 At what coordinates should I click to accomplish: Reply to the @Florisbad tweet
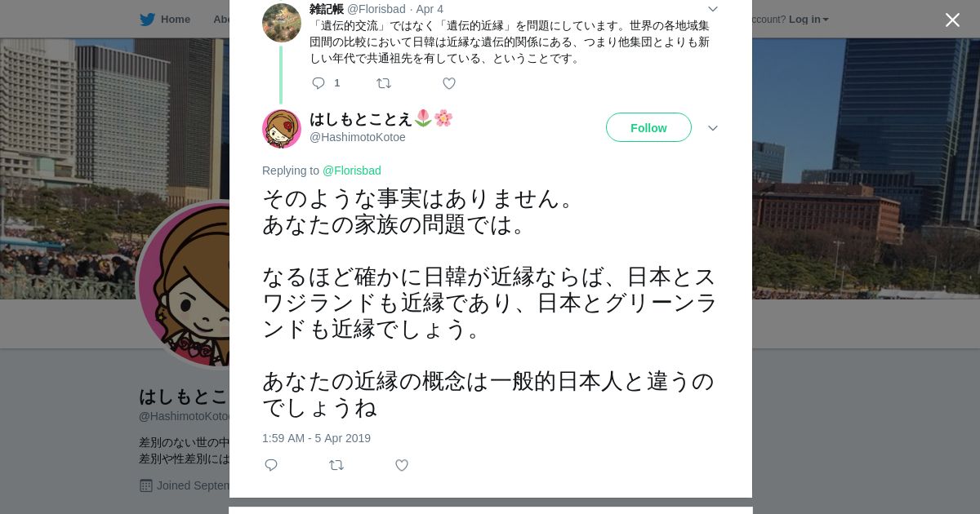318,83
